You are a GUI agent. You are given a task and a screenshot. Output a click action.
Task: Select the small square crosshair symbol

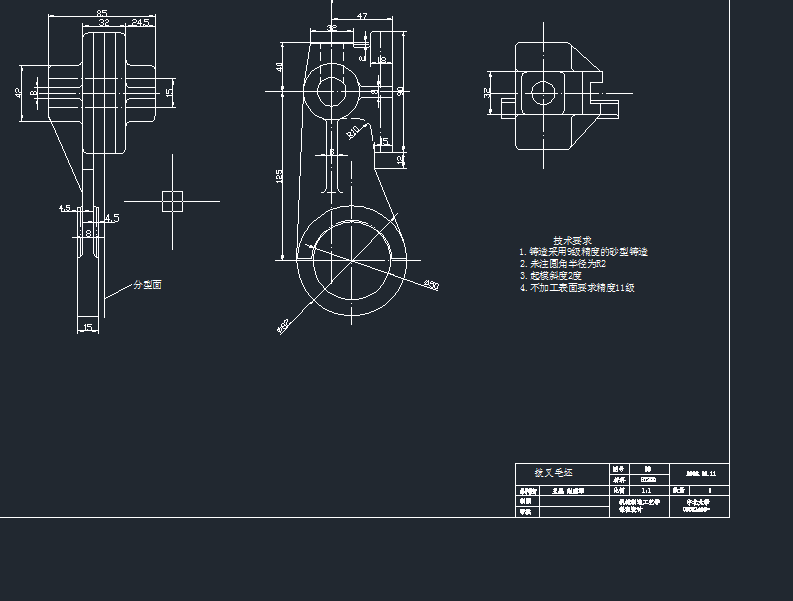(x=172, y=201)
